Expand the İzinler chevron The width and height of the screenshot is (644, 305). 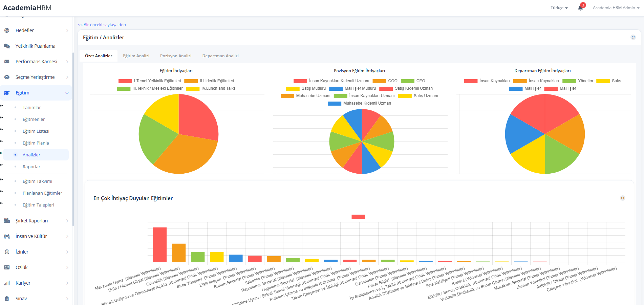(67, 252)
